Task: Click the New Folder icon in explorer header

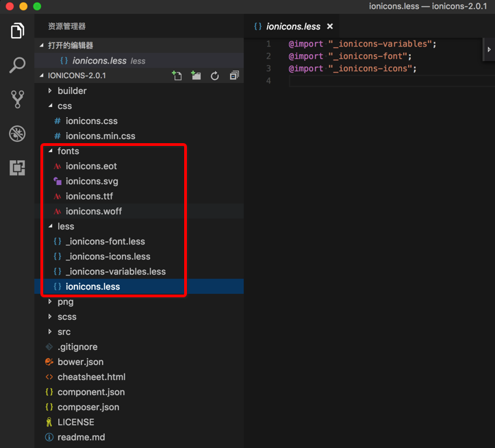Action: 196,76
